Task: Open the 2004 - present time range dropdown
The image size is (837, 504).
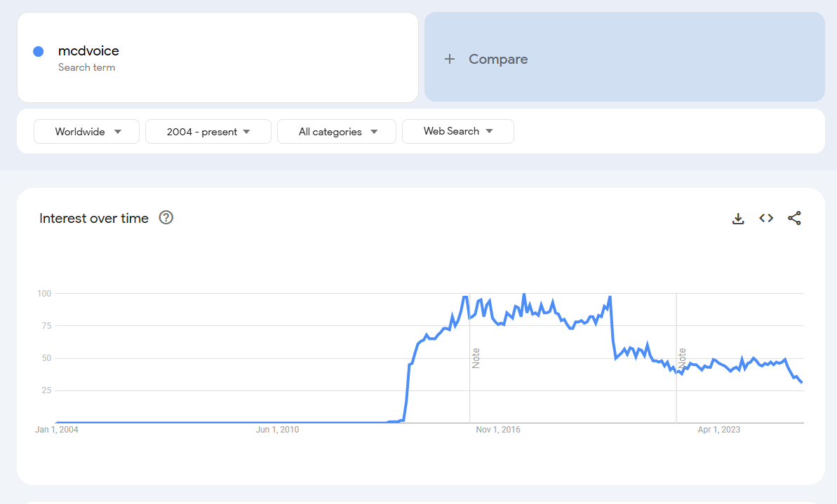Action: (208, 132)
